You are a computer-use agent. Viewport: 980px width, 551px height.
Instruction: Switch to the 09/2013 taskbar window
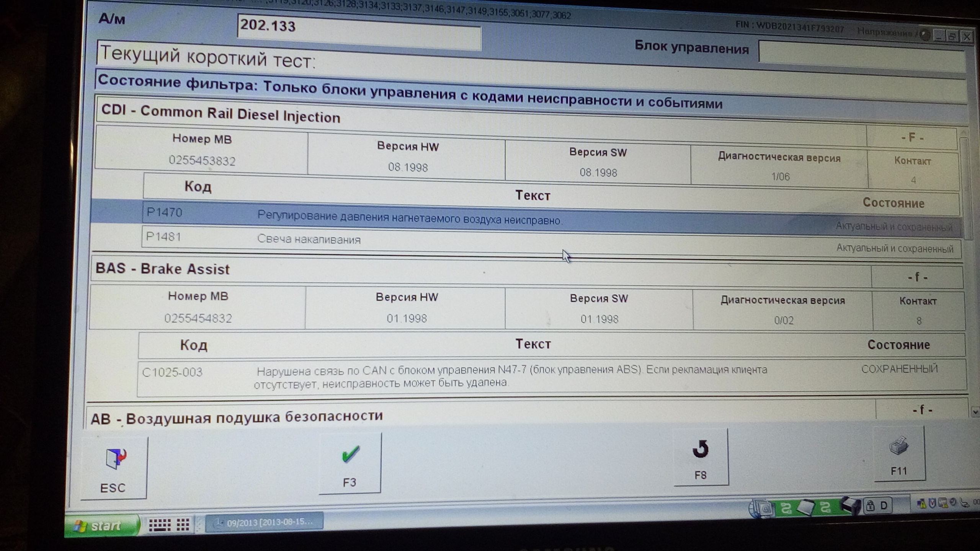pos(264,522)
